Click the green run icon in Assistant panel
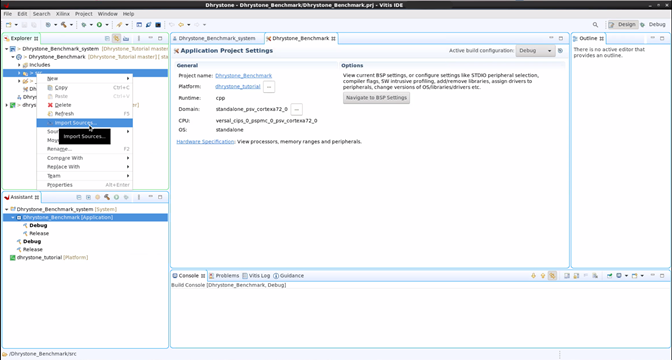The width and height of the screenshot is (672, 360). (x=116, y=197)
